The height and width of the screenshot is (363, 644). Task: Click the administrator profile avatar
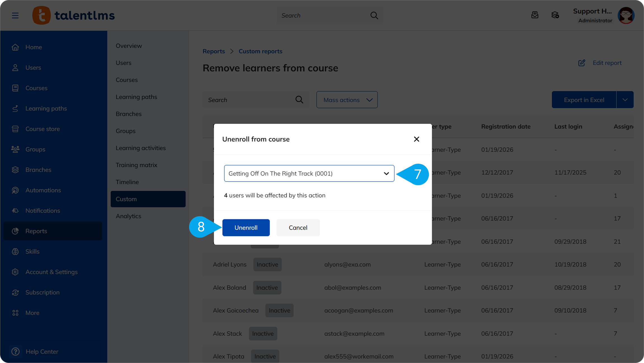(626, 15)
